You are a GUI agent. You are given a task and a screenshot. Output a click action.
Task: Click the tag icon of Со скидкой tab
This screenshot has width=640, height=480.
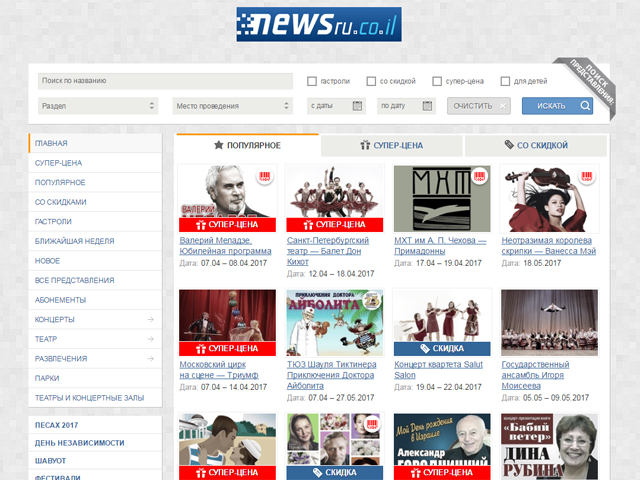[x=509, y=144]
